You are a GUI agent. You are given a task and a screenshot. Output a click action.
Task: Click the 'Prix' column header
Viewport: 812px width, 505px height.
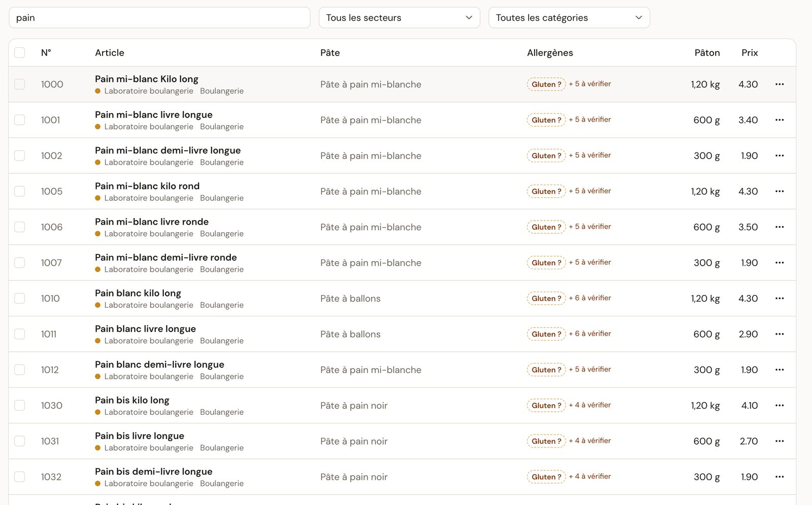tap(750, 53)
